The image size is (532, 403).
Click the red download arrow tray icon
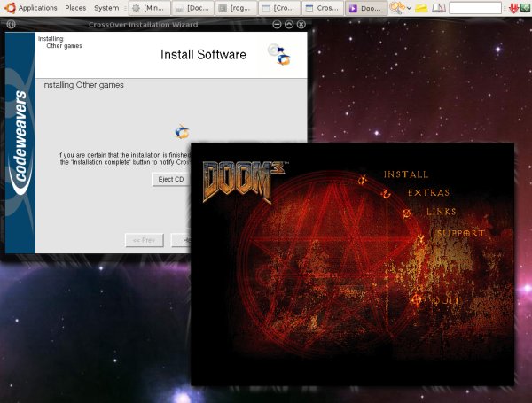(513, 8)
